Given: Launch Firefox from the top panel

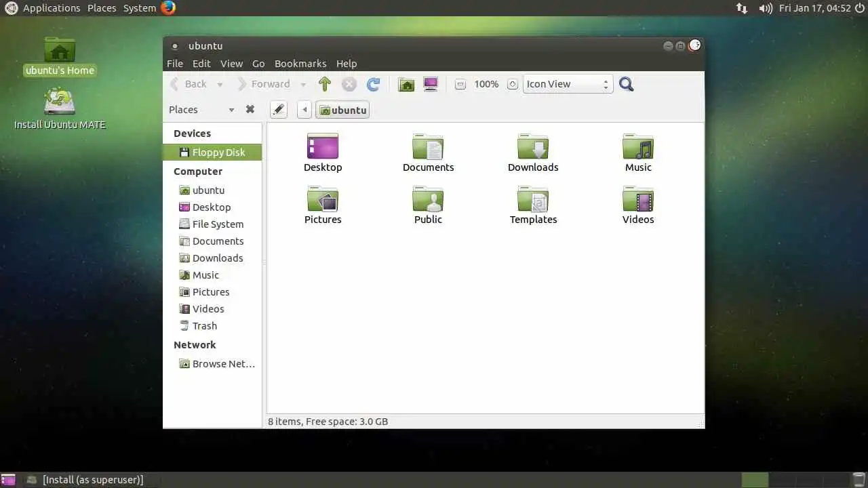Looking at the screenshot, I should pos(168,8).
